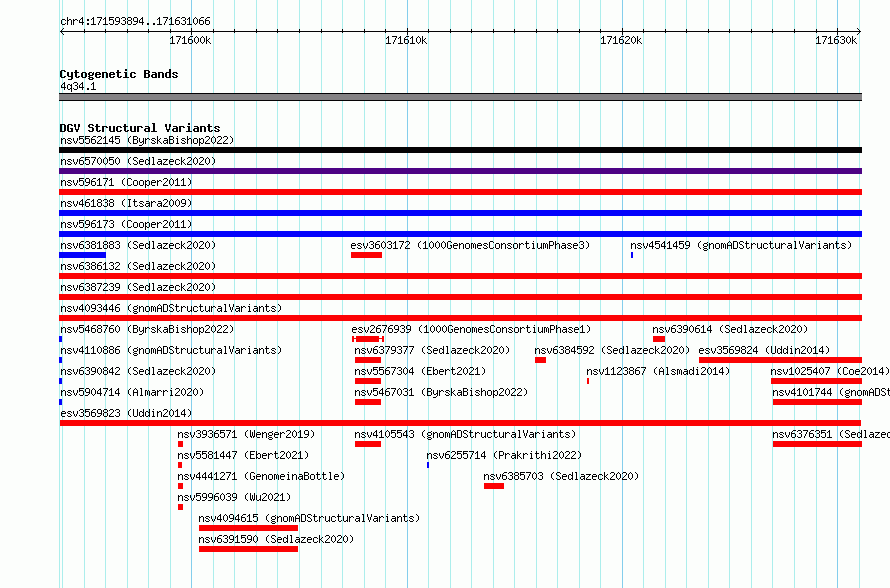
Task: Open the nsv6381883 (Sedlazeck2020) label
Action: click(x=138, y=245)
